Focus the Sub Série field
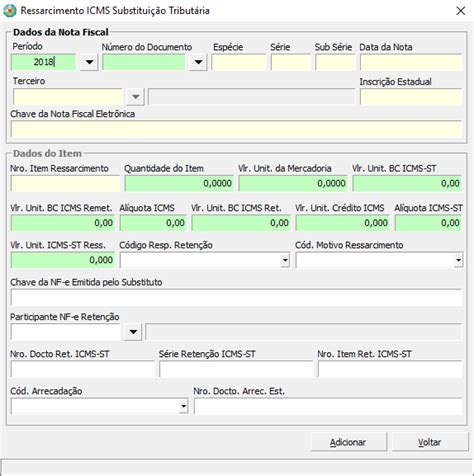 point(335,62)
